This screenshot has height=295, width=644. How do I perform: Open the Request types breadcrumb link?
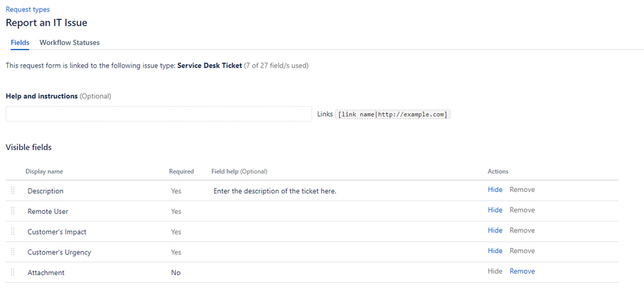pyautogui.click(x=28, y=9)
